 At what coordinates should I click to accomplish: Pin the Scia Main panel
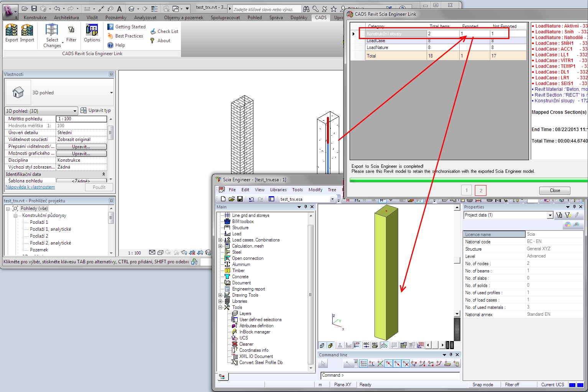pos(305,207)
